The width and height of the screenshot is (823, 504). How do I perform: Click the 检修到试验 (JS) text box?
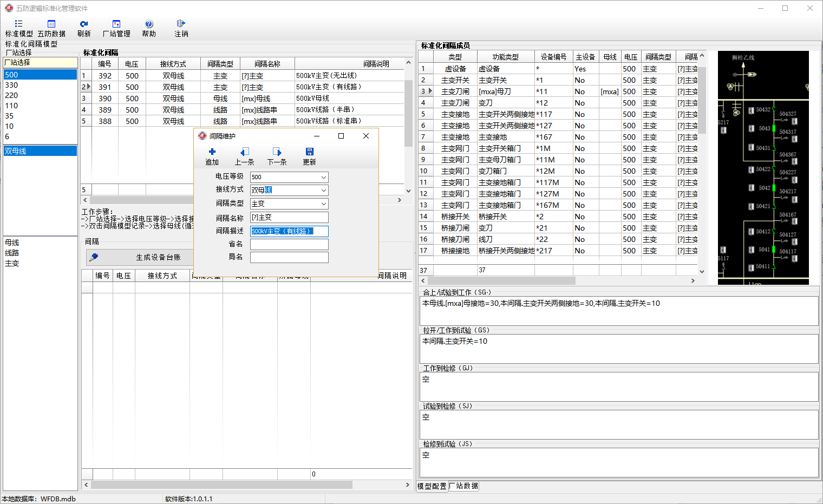coord(619,462)
